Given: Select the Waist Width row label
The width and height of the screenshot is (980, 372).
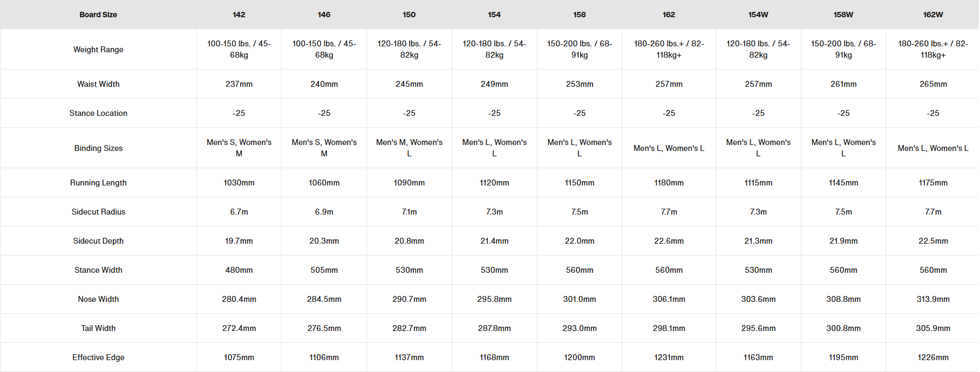Looking at the screenshot, I should coord(98,84).
